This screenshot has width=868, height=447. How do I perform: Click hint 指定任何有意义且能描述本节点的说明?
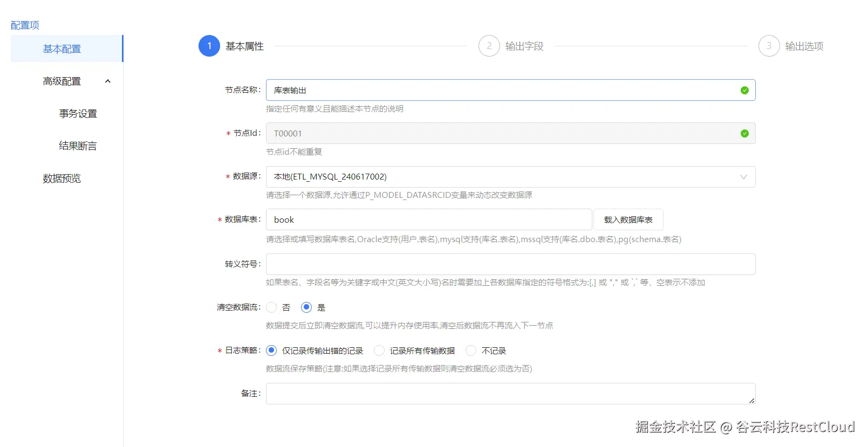click(x=334, y=109)
